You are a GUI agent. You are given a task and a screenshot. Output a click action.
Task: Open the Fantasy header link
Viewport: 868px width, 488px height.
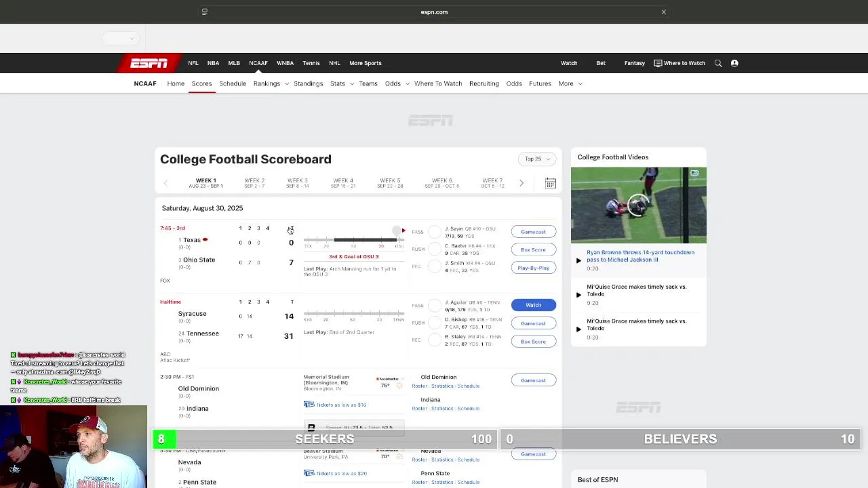[x=635, y=63]
